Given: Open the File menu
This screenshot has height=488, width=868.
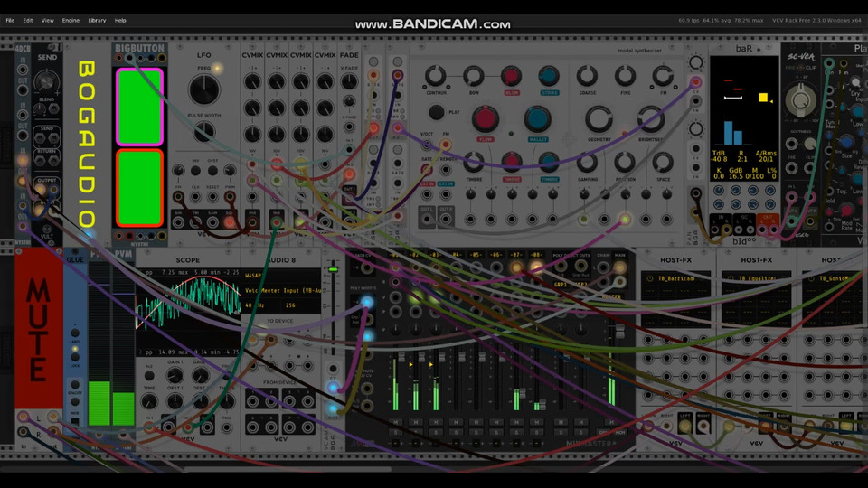Looking at the screenshot, I should point(10,21).
